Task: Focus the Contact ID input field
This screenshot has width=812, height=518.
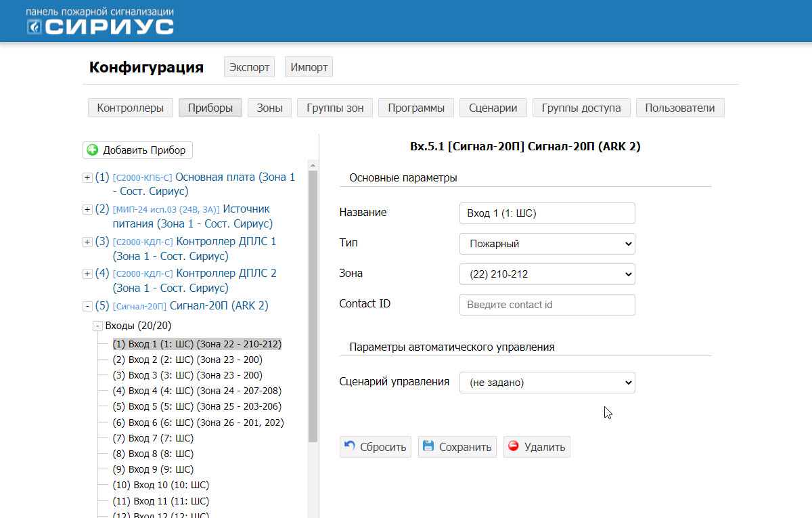Action: point(547,305)
